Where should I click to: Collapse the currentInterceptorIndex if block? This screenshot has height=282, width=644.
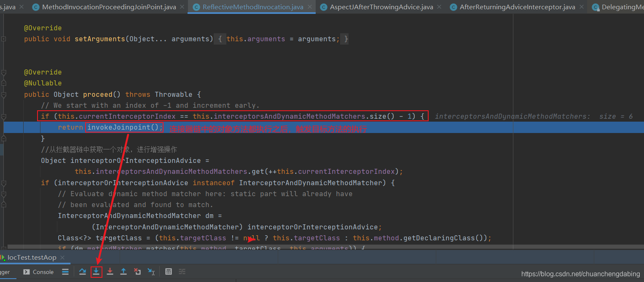4,117
